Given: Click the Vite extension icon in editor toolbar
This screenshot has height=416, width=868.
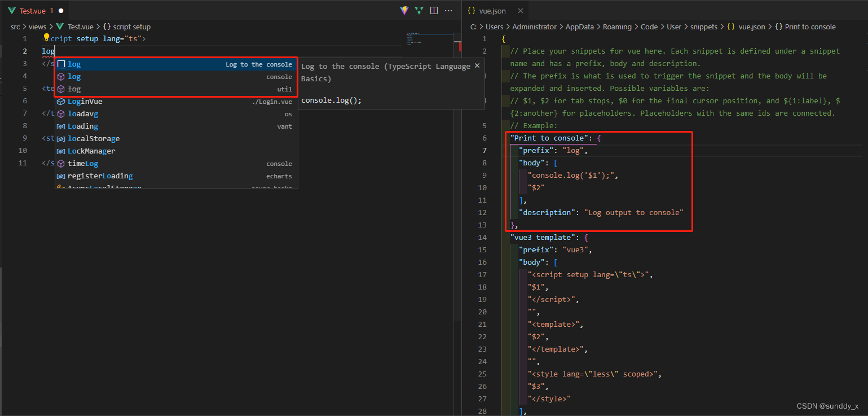Looking at the screenshot, I should (x=404, y=11).
